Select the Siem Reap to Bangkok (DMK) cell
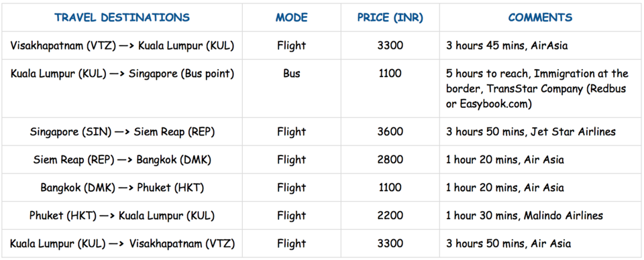Screen dimensions: 644x260 pos(122,159)
